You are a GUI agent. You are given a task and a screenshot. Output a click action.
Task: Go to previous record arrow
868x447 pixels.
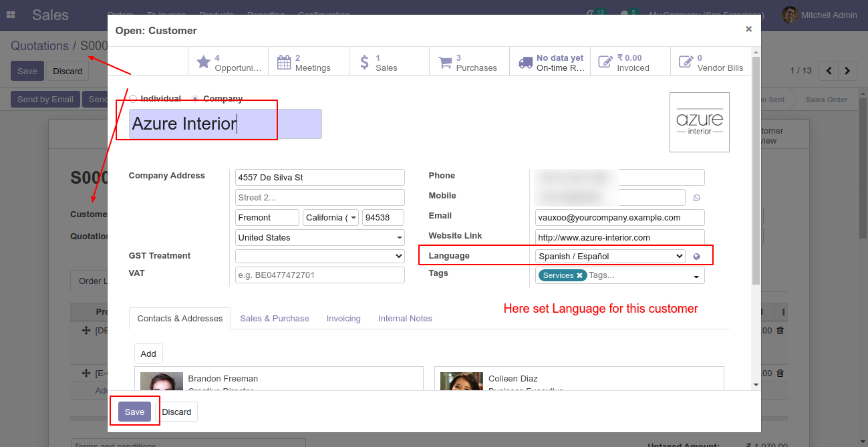pyautogui.click(x=829, y=70)
